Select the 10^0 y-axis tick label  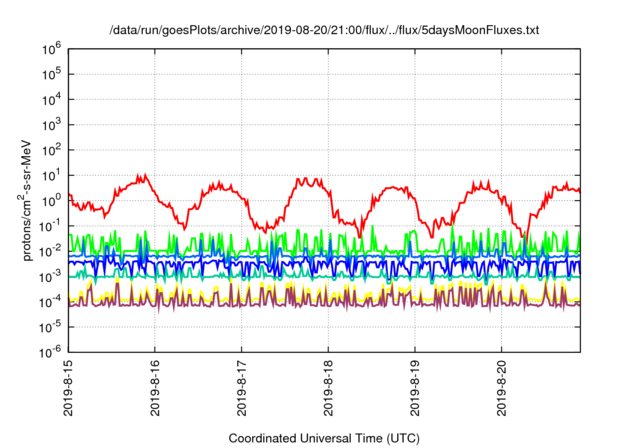[x=52, y=202]
